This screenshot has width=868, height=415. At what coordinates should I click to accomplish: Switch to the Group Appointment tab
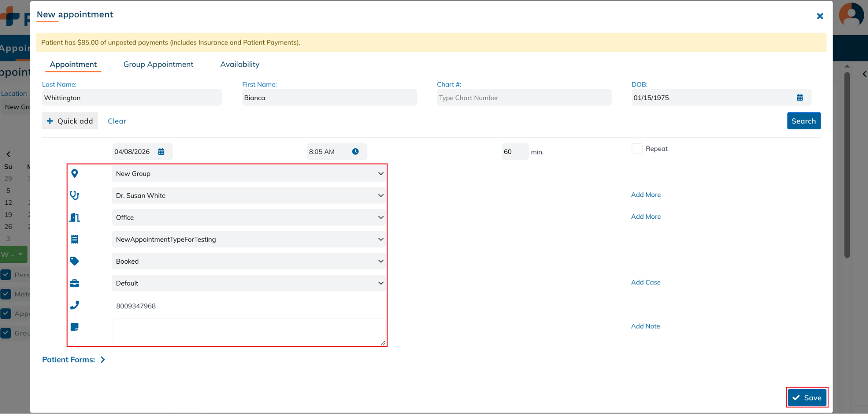pyautogui.click(x=158, y=64)
